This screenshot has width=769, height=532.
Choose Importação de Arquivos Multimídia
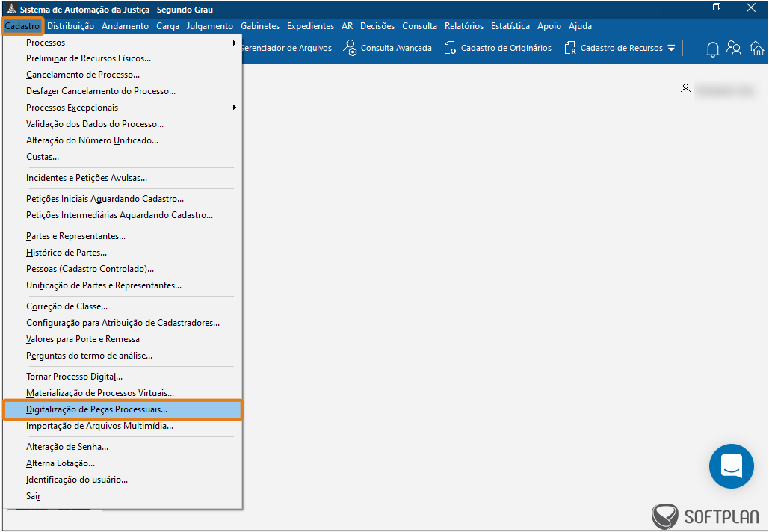click(x=123, y=426)
